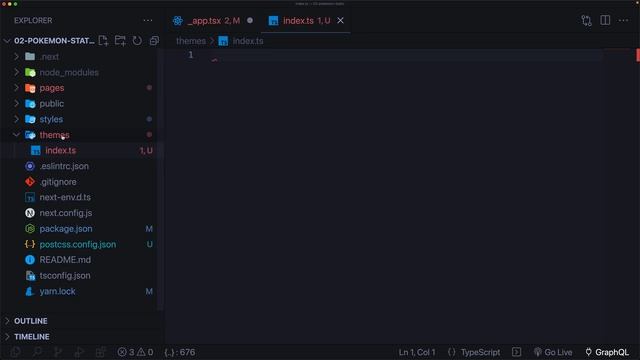The image size is (640, 360).
Task: Click GraphQL status bar item
Action: [x=607, y=352]
